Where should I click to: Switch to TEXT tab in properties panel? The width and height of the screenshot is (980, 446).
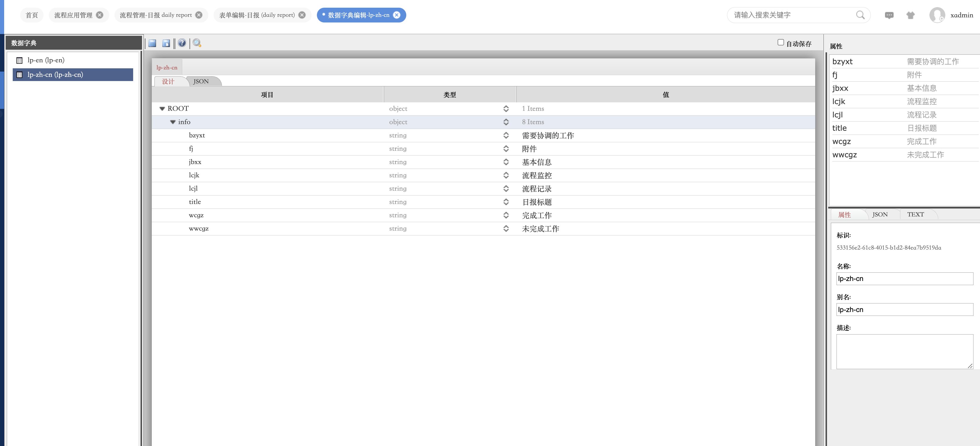(915, 214)
